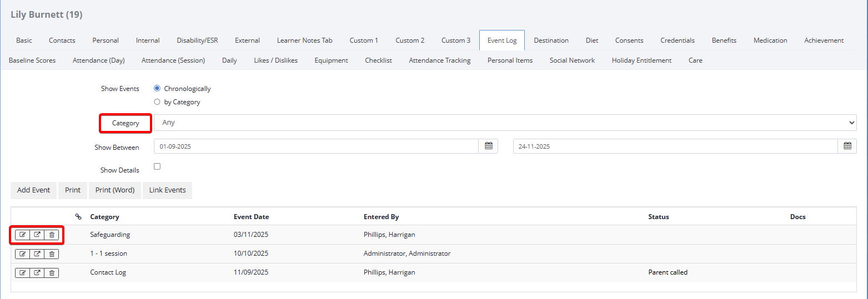Delete the 1 - 1 session event
The width and height of the screenshot is (868, 299).
pos(52,254)
